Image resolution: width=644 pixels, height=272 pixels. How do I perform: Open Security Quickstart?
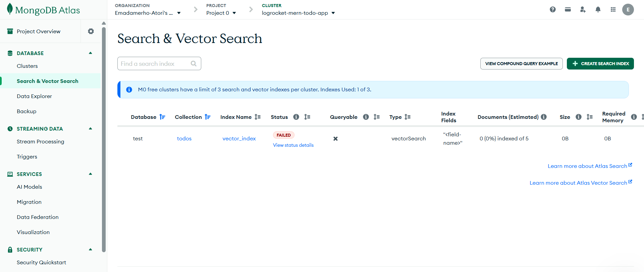[x=42, y=263]
